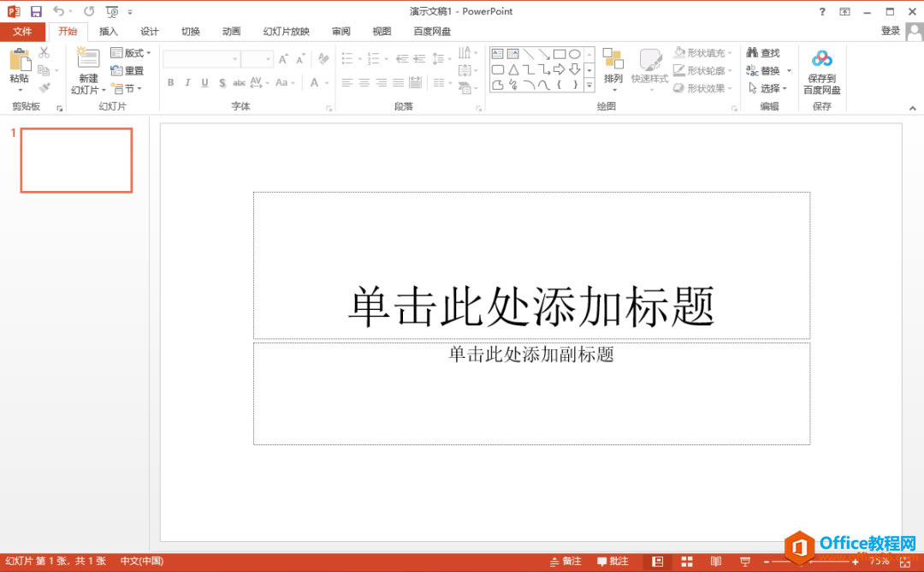Clear all formatting eraser icon
The height and width of the screenshot is (572, 924).
pos(323,58)
